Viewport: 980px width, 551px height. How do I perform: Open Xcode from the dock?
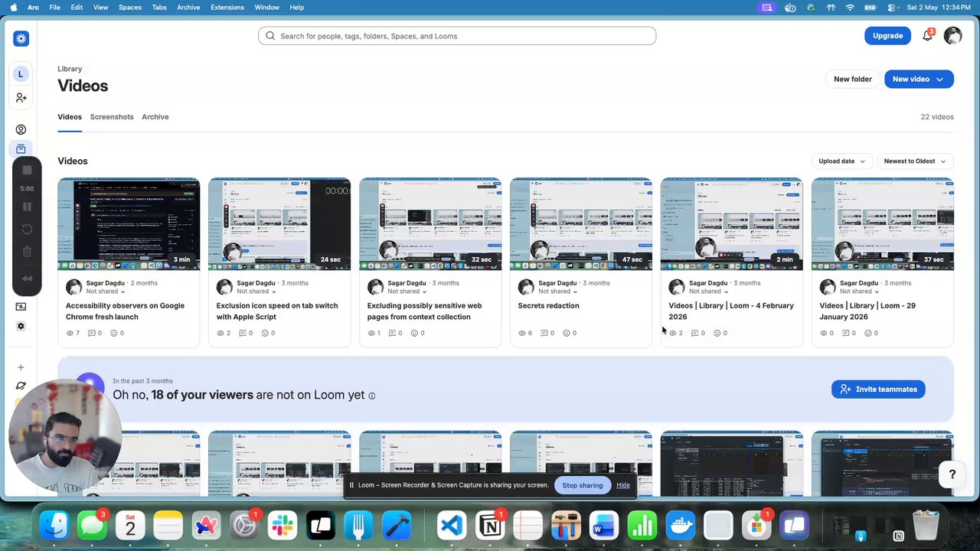397,526
